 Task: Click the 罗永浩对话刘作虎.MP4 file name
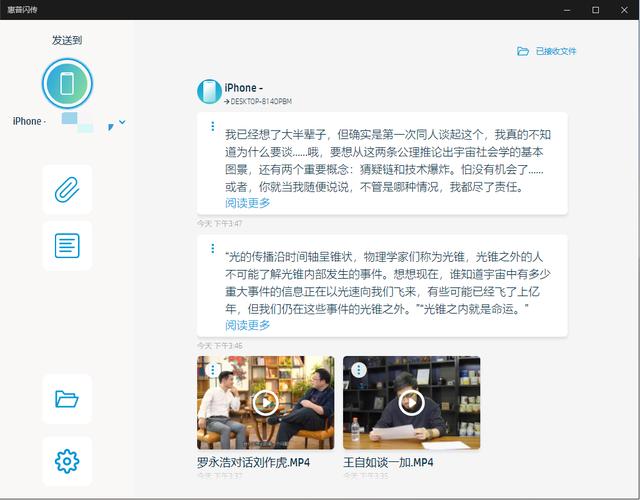point(253,462)
